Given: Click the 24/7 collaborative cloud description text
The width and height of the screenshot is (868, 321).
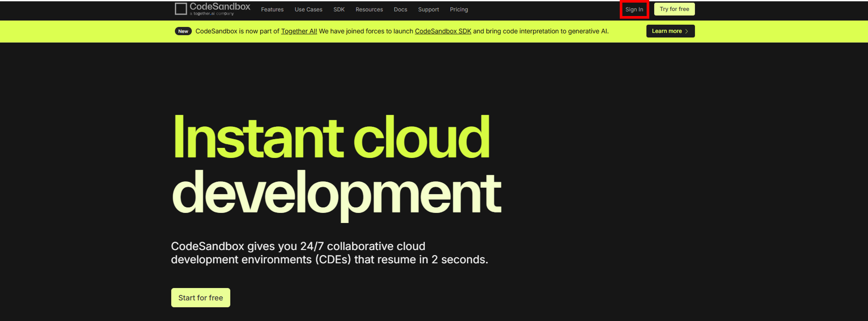Looking at the screenshot, I should (329, 253).
